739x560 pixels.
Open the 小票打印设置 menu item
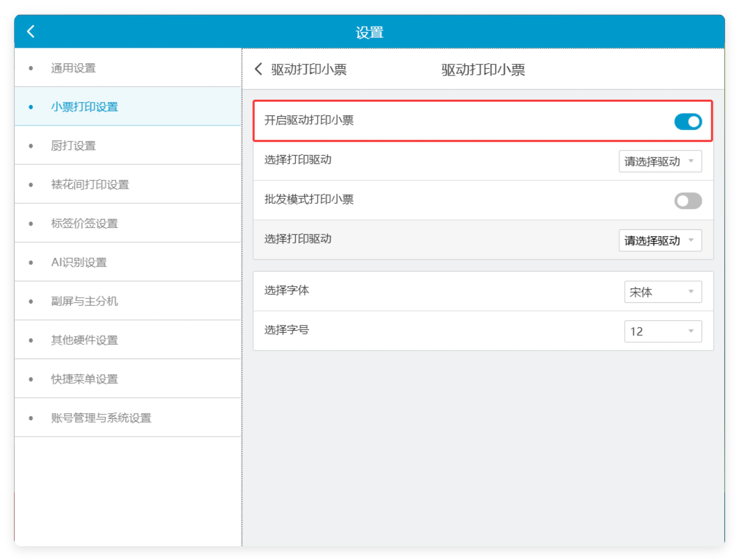point(128,106)
